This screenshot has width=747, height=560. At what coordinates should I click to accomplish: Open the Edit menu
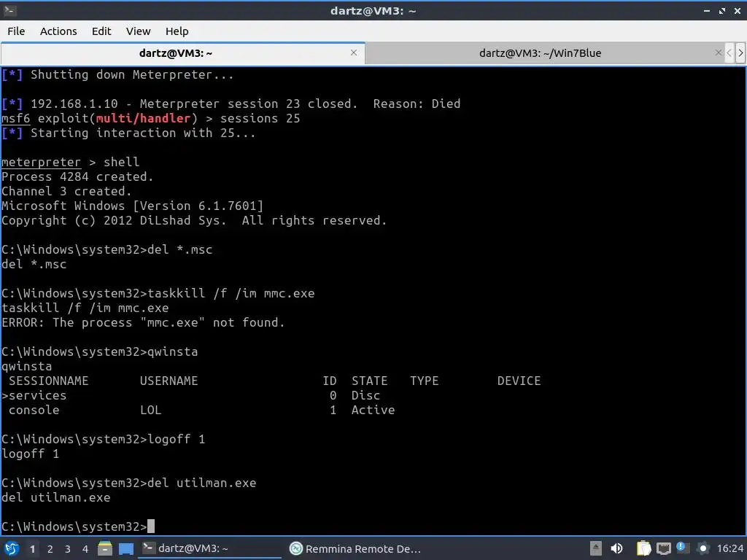click(x=101, y=31)
